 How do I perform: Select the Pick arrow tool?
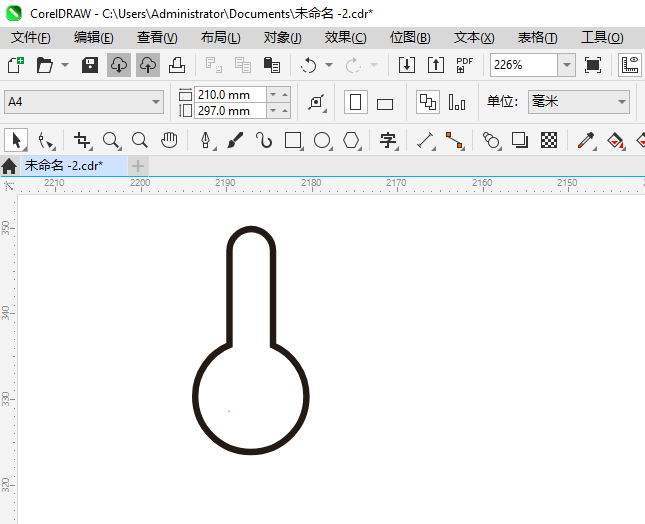tap(16, 140)
